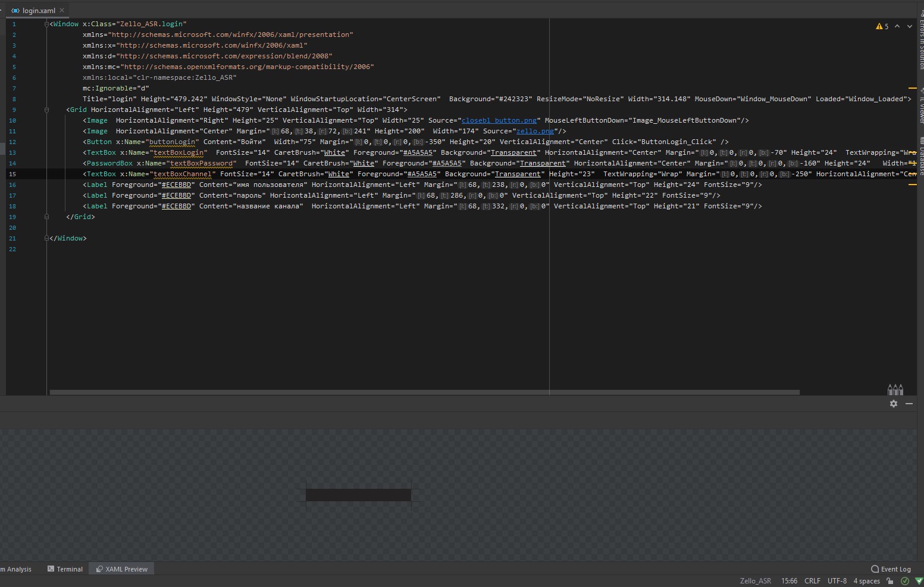Open Event Log from status bar
The width and height of the screenshot is (924, 587).
tap(891, 569)
